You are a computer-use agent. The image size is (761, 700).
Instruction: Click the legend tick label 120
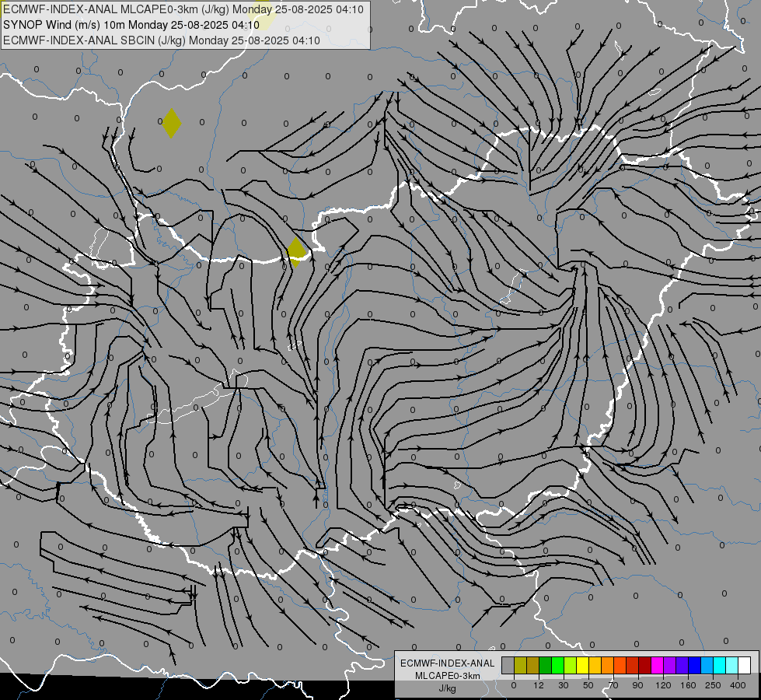pos(664,685)
